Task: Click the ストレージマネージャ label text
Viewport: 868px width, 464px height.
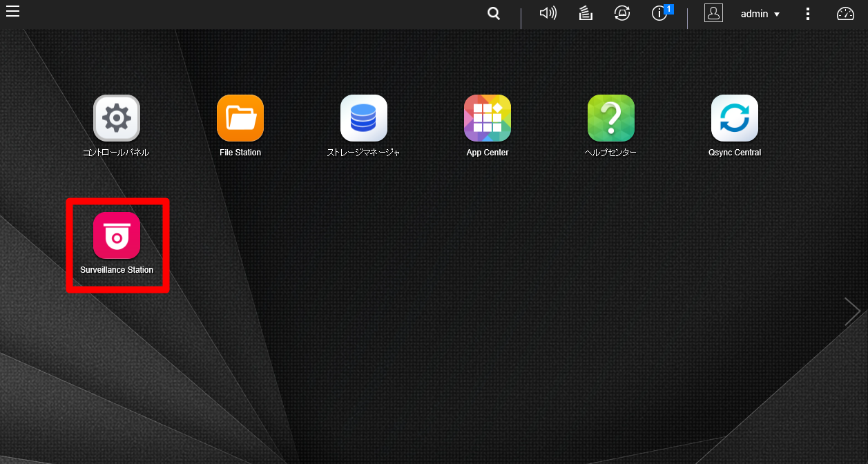Action: [364, 153]
